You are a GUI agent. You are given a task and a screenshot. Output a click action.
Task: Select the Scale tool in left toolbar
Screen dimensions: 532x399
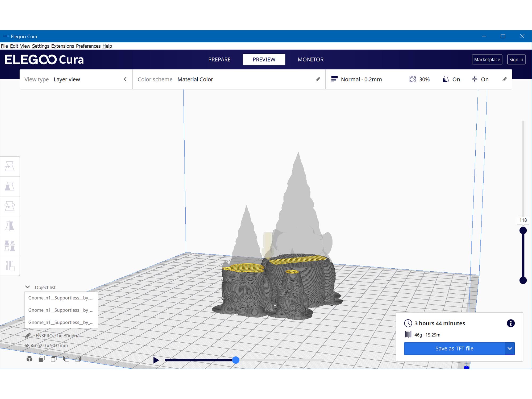pyautogui.click(x=10, y=186)
